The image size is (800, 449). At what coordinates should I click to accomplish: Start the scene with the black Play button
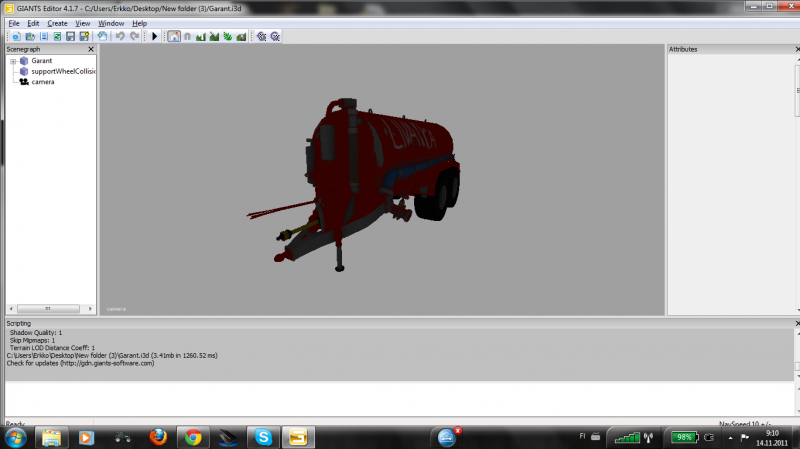(155, 36)
